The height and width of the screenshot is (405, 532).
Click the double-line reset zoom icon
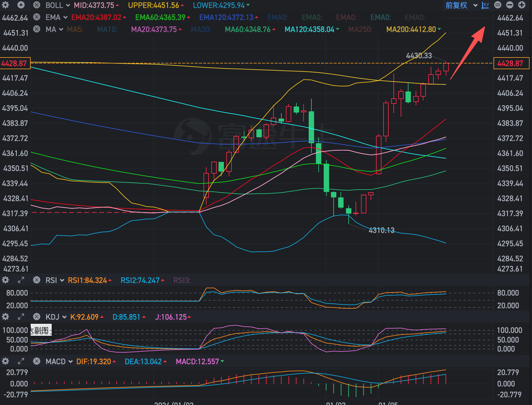(x=498, y=5)
